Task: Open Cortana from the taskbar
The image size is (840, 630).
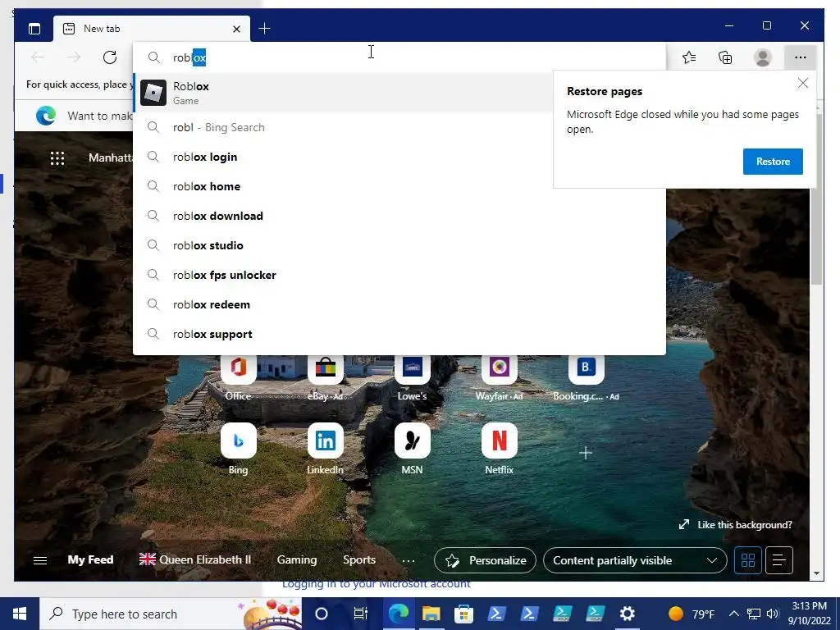Action: click(x=321, y=614)
